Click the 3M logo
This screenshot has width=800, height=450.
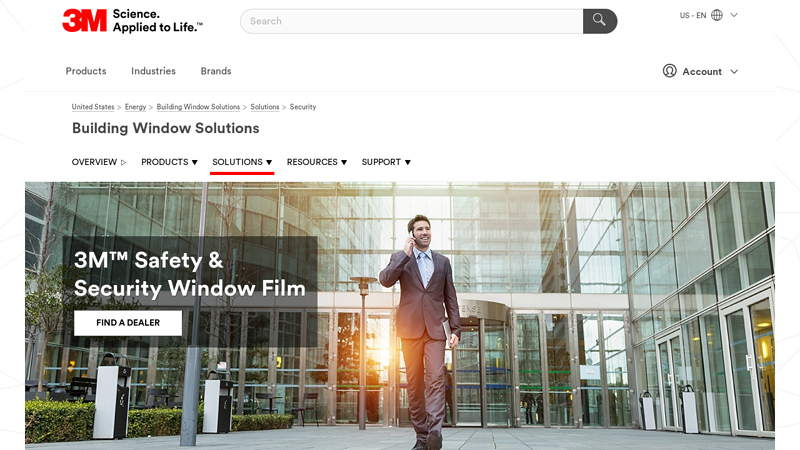tap(85, 20)
